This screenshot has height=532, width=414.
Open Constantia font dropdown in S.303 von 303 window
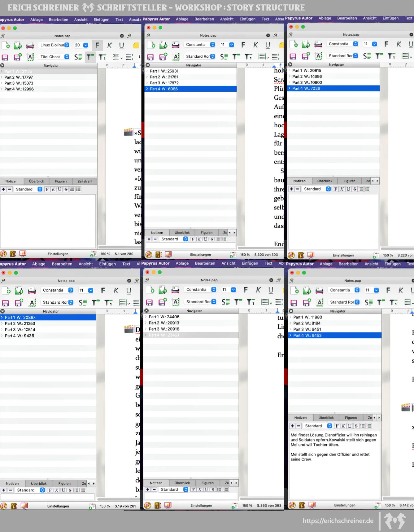pos(200,44)
